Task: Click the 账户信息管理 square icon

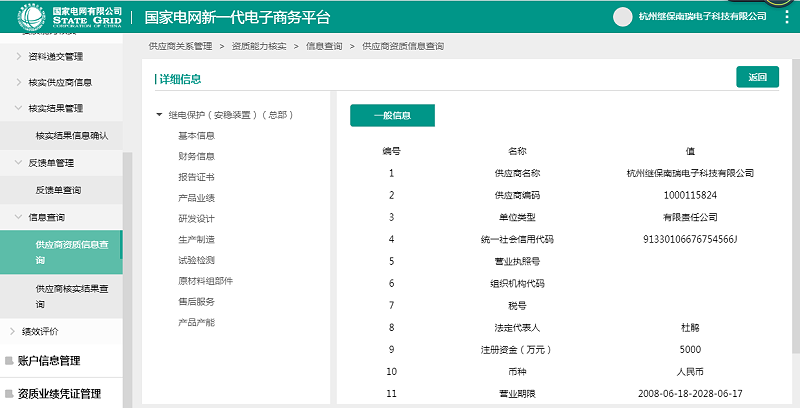Action: [9, 361]
